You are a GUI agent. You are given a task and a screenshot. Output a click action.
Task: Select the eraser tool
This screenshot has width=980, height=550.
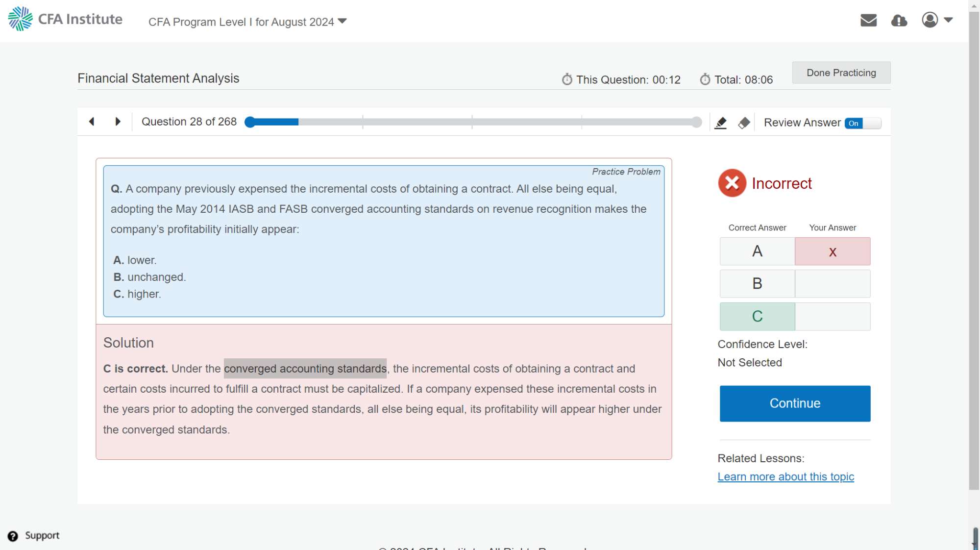[x=744, y=123]
